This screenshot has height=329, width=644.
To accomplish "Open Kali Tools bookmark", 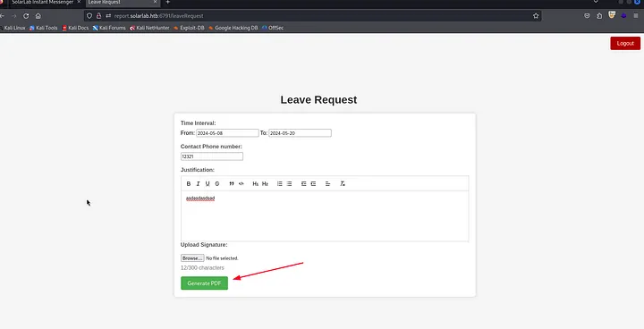I will click(44, 28).
